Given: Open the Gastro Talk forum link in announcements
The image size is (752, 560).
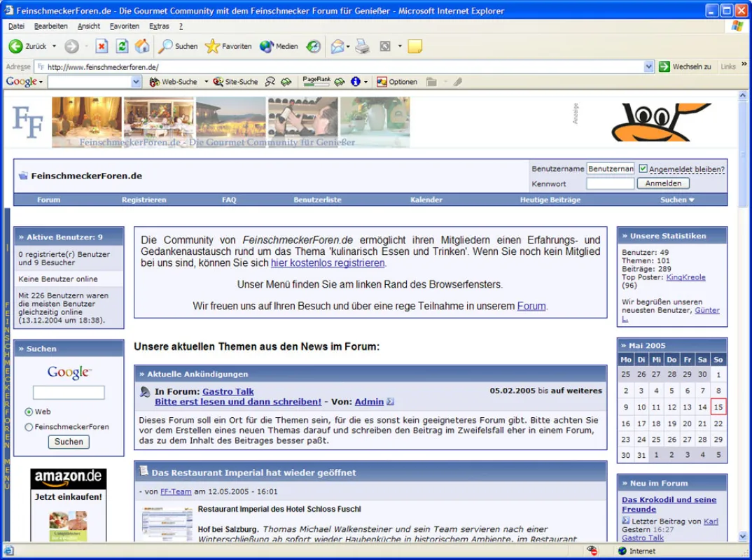Looking at the screenshot, I should click(228, 392).
